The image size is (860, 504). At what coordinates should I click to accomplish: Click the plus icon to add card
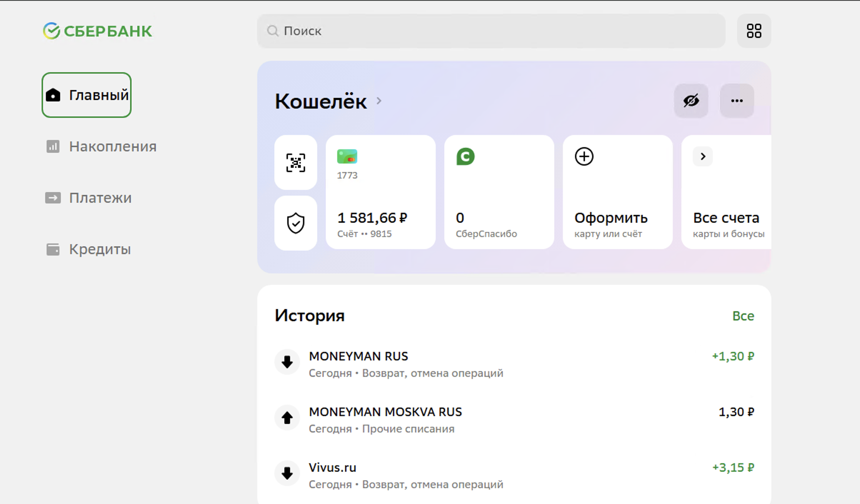pos(584,157)
